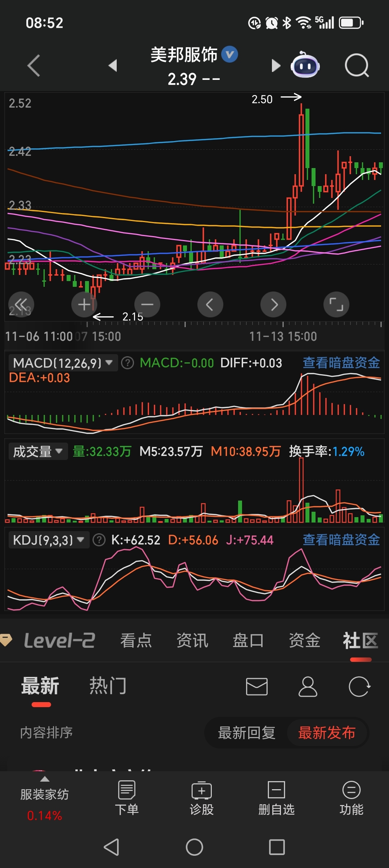Open community messages envelope
Image resolution: width=389 pixels, height=868 pixels.
[257, 687]
